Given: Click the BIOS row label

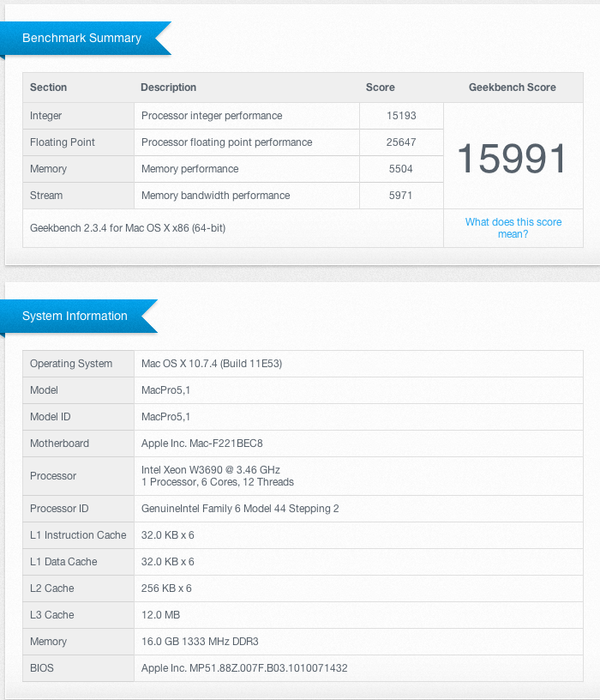Looking at the screenshot, I should [41, 668].
